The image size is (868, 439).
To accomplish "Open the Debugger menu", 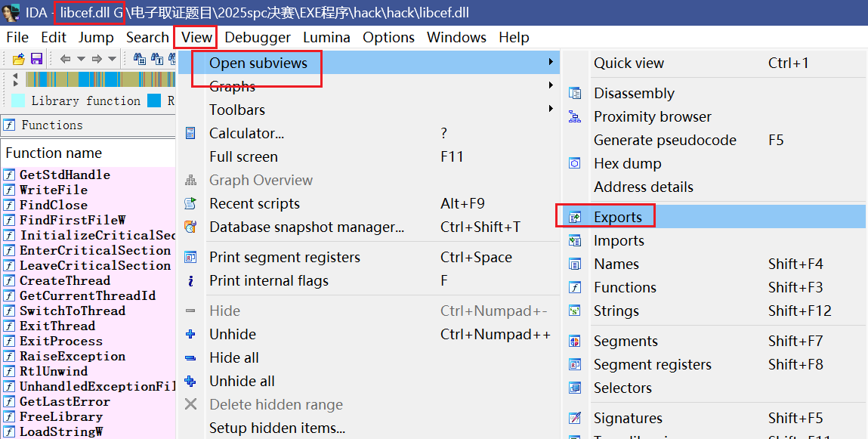I will [x=258, y=37].
